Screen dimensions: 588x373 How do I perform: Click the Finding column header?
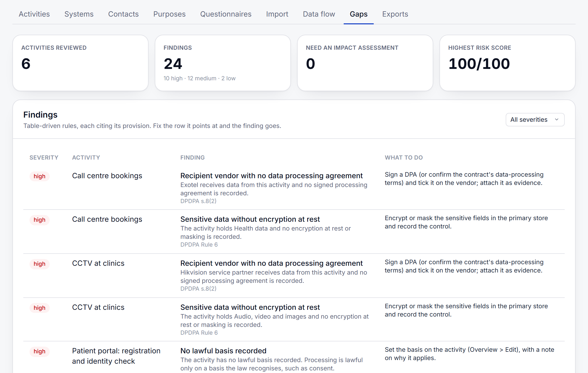pos(193,157)
